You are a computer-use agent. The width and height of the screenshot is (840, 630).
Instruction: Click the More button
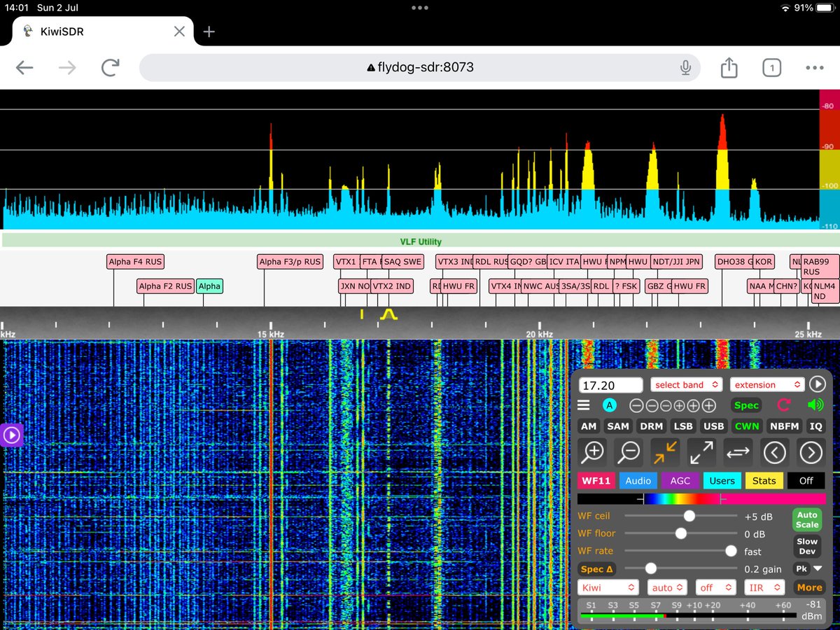pos(808,588)
